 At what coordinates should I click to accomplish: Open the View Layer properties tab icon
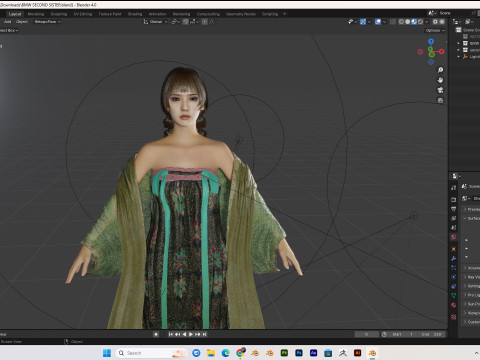click(x=454, y=218)
